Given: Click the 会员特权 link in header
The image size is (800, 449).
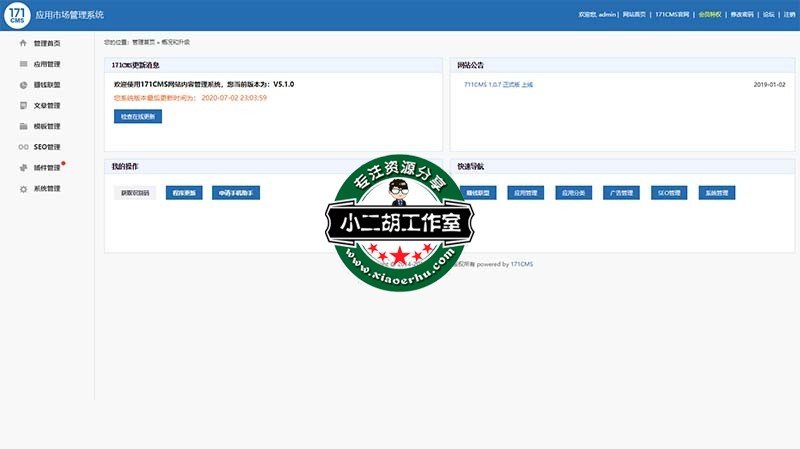Looking at the screenshot, I should tap(709, 15).
